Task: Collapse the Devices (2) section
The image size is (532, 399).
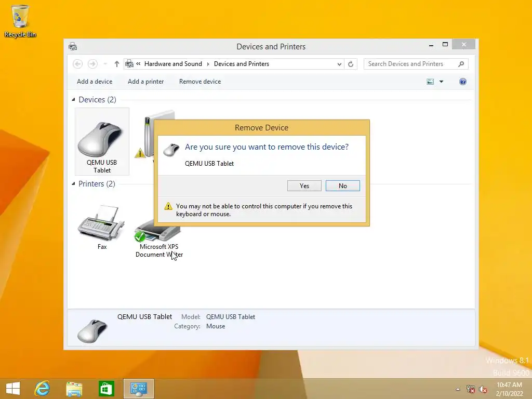Action: coord(73,99)
